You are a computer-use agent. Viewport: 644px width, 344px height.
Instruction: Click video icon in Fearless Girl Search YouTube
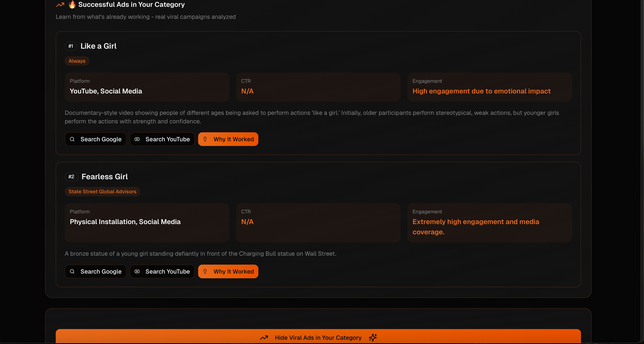coord(137,272)
